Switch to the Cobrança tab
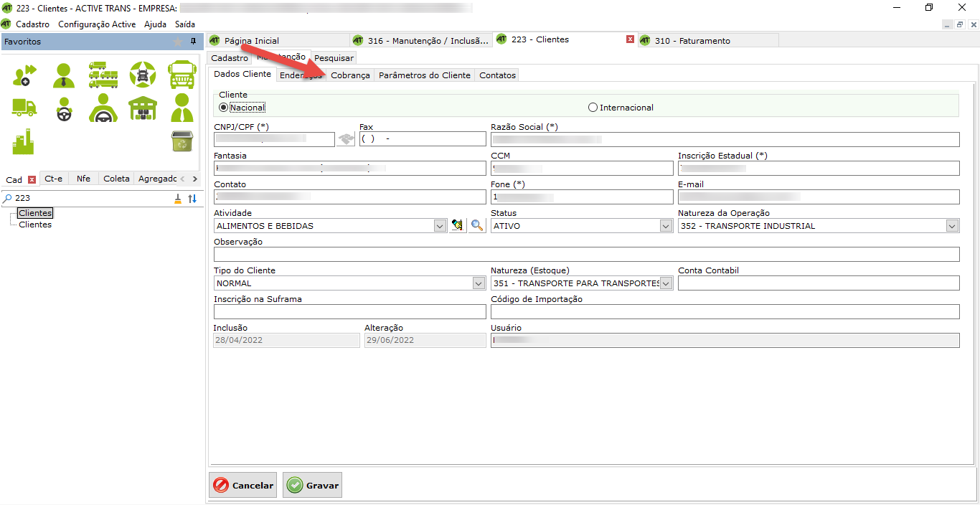The height and width of the screenshot is (505, 980). (x=350, y=75)
